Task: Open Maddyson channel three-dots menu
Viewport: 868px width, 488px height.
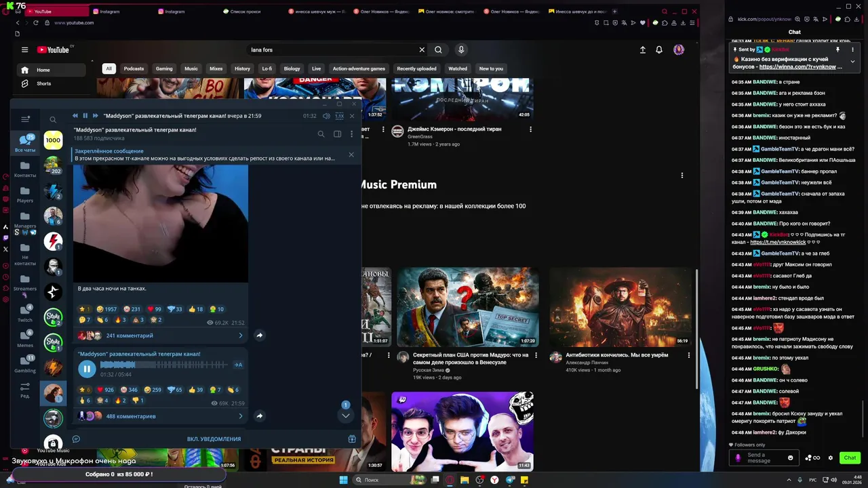Action: tap(351, 134)
